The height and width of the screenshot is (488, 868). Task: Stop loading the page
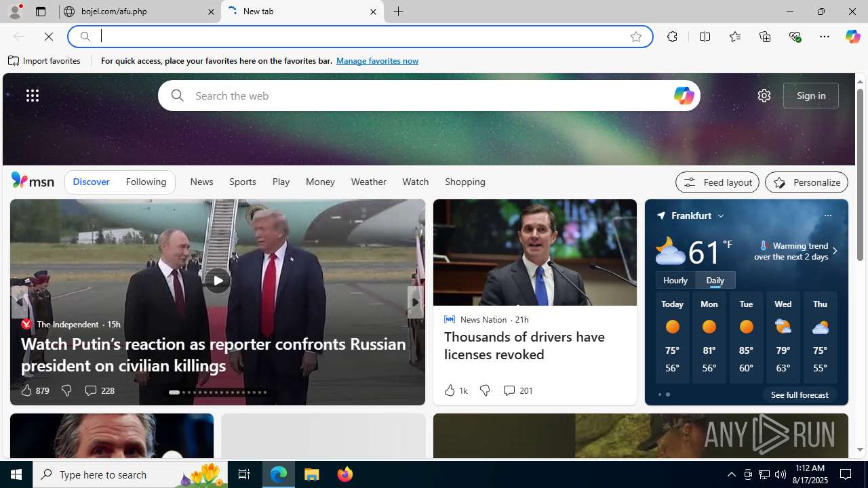[x=49, y=37]
